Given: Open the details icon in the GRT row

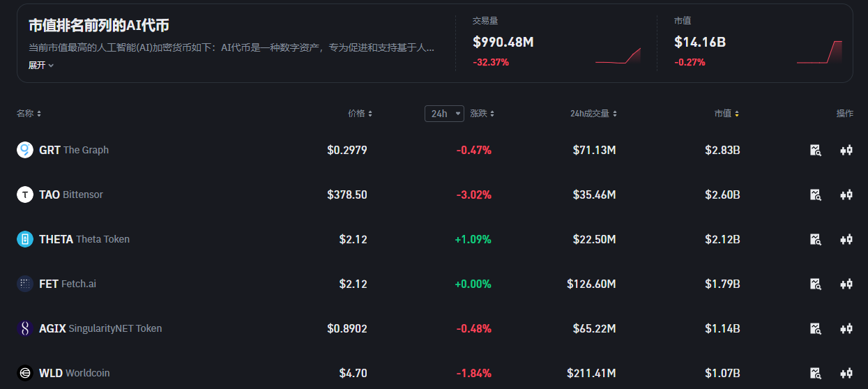Looking at the screenshot, I should point(816,150).
